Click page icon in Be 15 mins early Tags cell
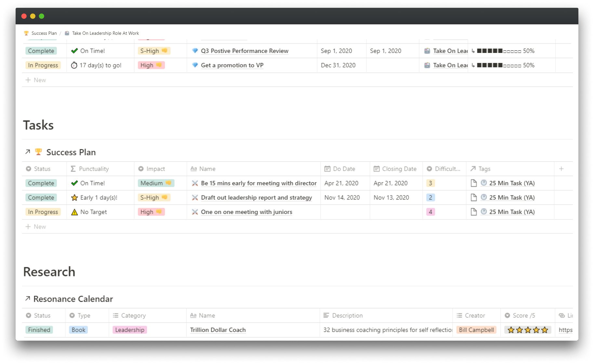594x364 pixels. (x=474, y=183)
